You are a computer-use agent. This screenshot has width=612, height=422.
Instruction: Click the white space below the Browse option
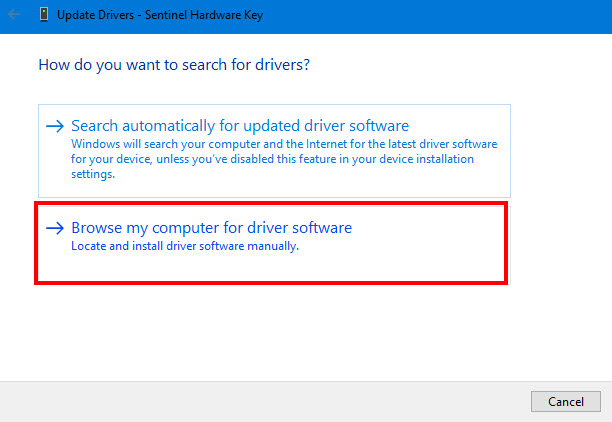coord(271,332)
